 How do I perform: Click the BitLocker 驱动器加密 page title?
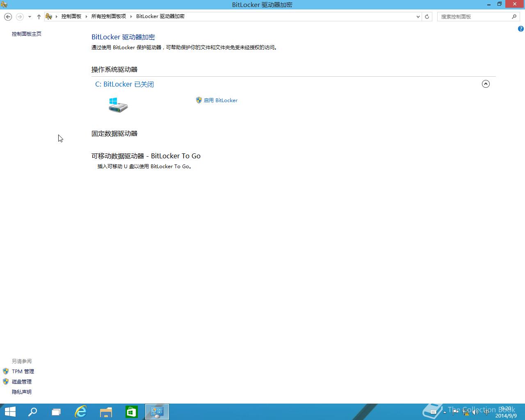point(123,37)
